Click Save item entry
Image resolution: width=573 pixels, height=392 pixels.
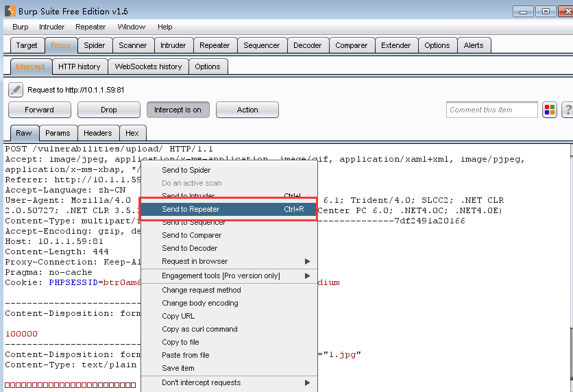(x=229, y=368)
